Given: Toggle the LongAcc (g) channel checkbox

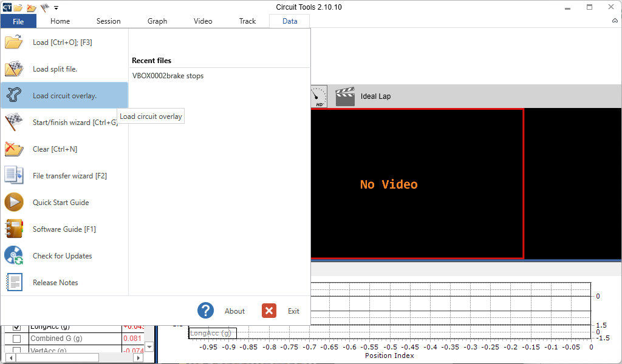Looking at the screenshot, I should pyautogui.click(x=16, y=327).
